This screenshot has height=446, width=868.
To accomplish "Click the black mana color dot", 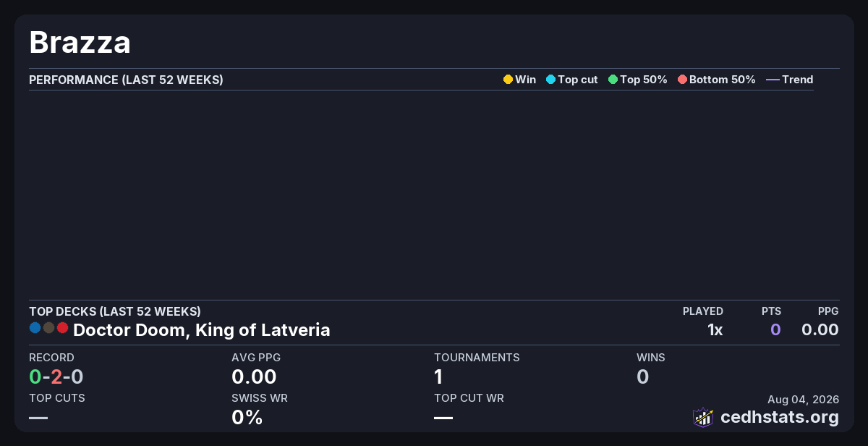I will coord(48,328).
